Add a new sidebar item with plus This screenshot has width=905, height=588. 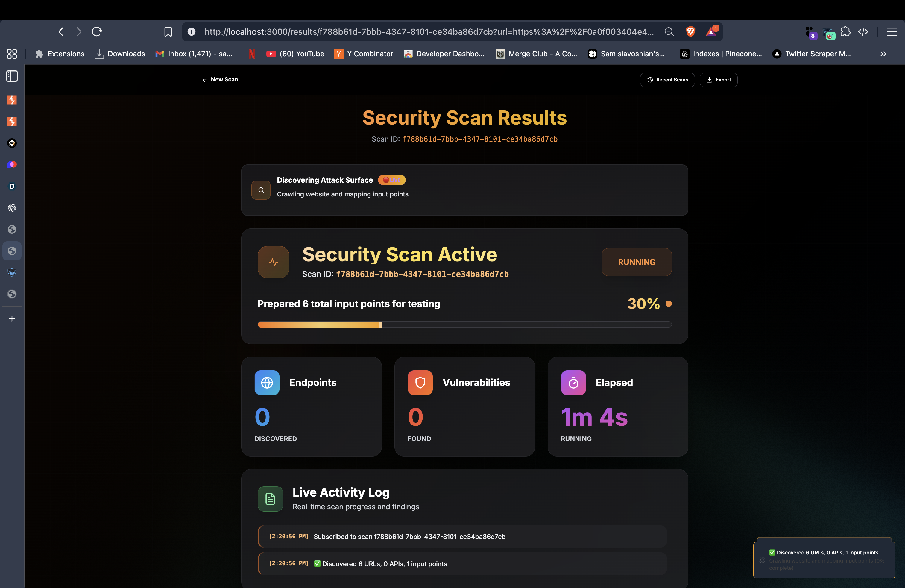12,319
